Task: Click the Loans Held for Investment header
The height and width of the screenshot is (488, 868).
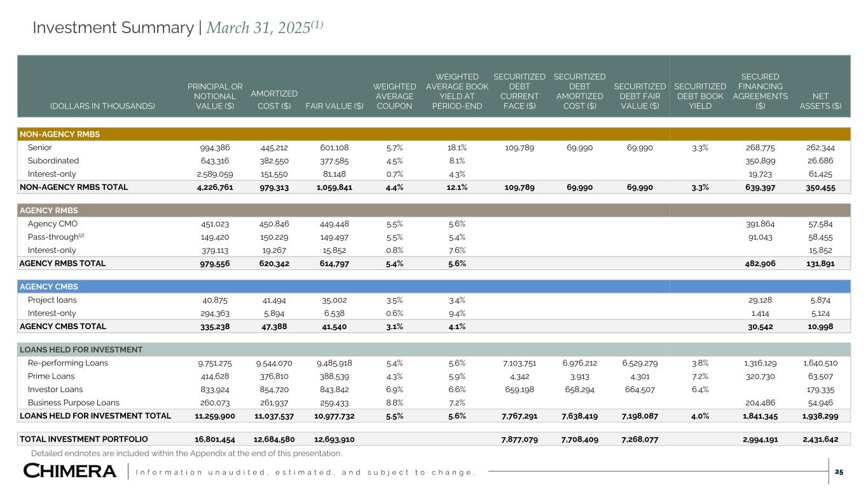Action: pos(81,350)
